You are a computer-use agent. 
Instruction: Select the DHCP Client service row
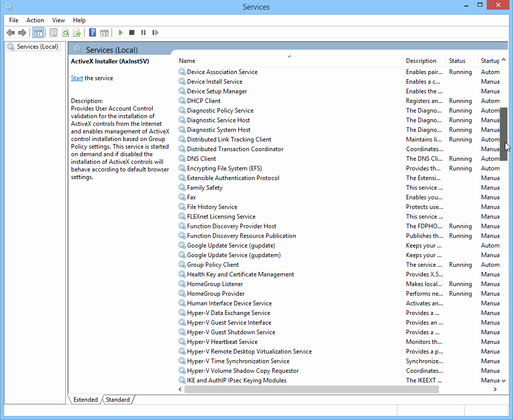coord(203,101)
